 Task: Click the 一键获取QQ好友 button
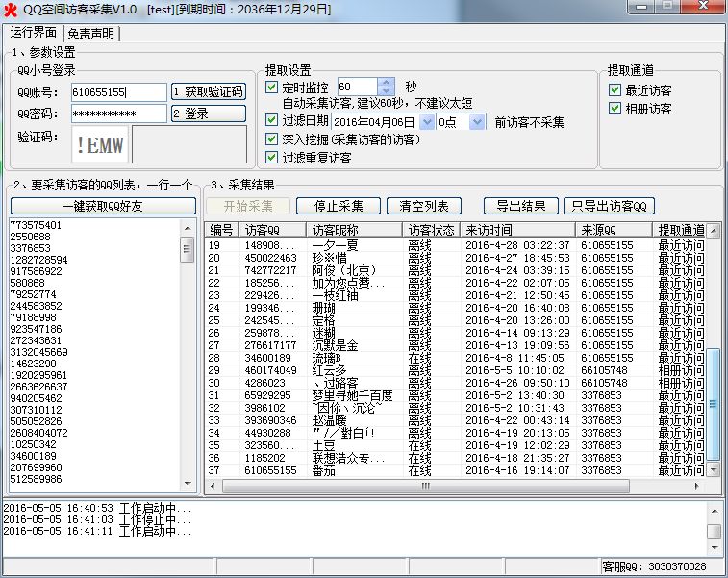click(x=103, y=206)
